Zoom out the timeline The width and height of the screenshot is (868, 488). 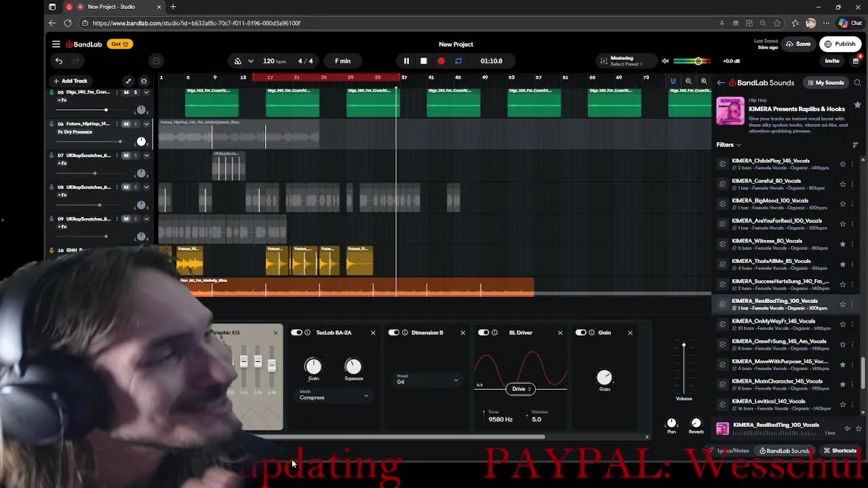coord(688,81)
